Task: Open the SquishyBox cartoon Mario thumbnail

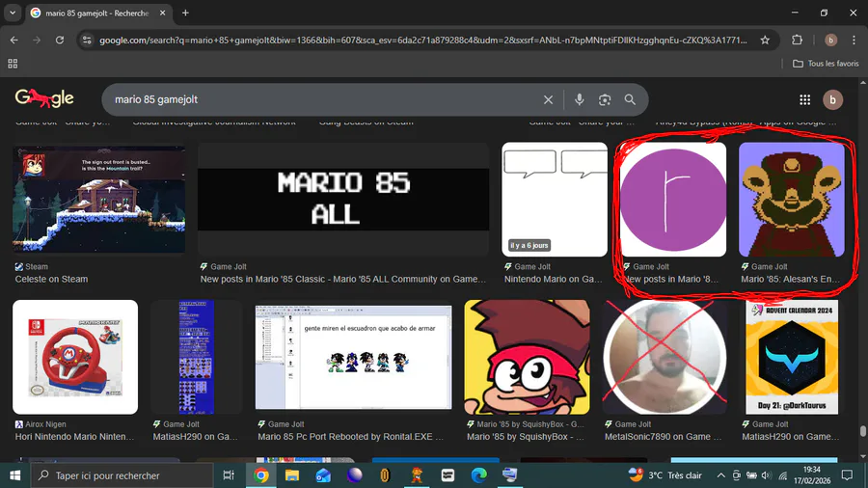Action: point(527,357)
